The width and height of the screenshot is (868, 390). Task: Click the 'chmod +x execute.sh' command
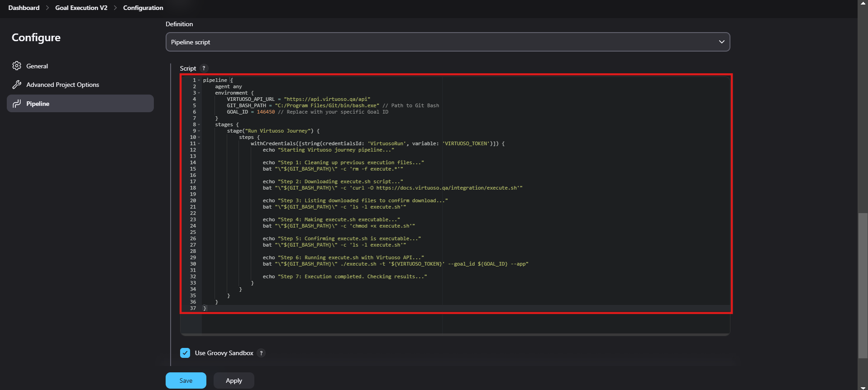click(381, 226)
